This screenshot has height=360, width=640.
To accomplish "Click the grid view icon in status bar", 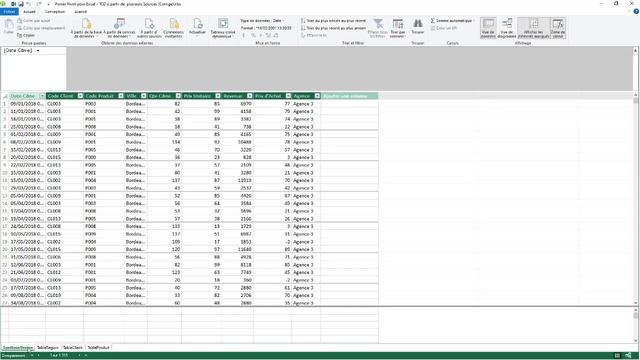I will tap(617, 356).
